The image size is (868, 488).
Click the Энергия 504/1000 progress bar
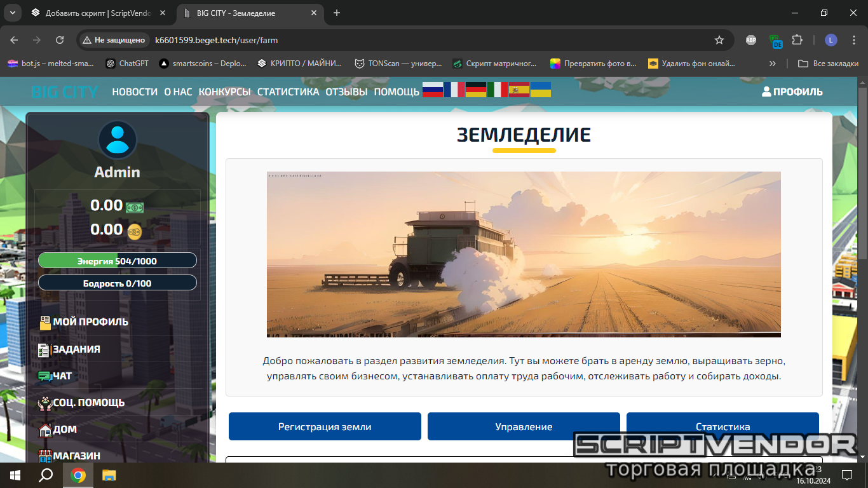pyautogui.click(x=118, y=261)
